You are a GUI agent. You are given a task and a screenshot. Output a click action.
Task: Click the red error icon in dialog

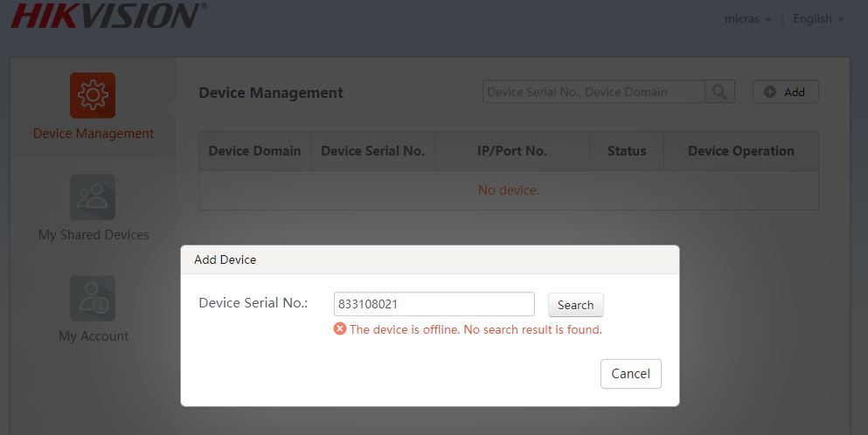coord(340,329)
